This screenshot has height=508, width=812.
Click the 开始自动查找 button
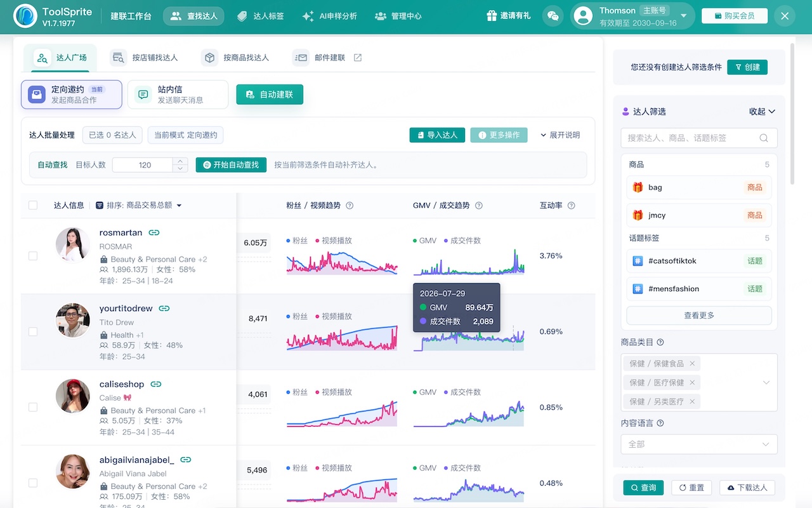(231, 165)
